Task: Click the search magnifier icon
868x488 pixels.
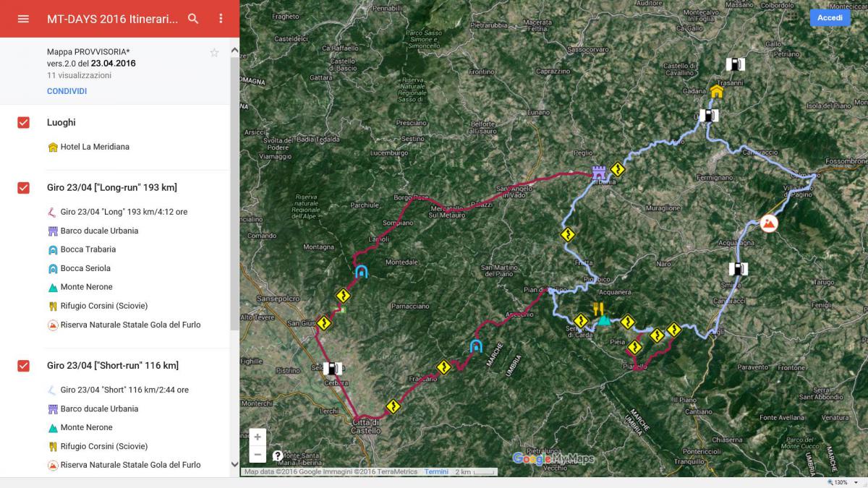Action: coord(193,19)
